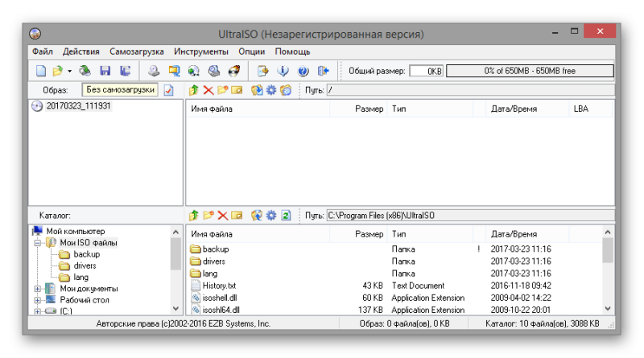Click the globe folder icon in image toolbar
This screenshot has width=644, height=358.
tap(286, 90)
